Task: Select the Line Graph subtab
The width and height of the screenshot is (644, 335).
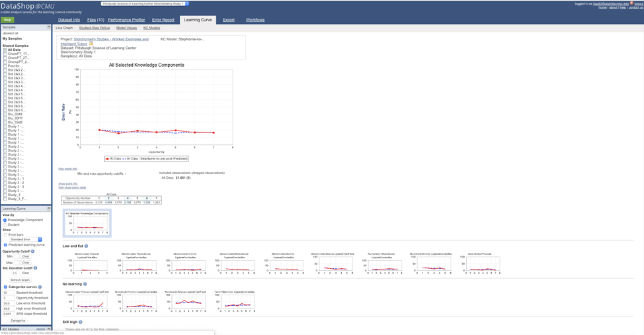Action: [x=64, y=28]
